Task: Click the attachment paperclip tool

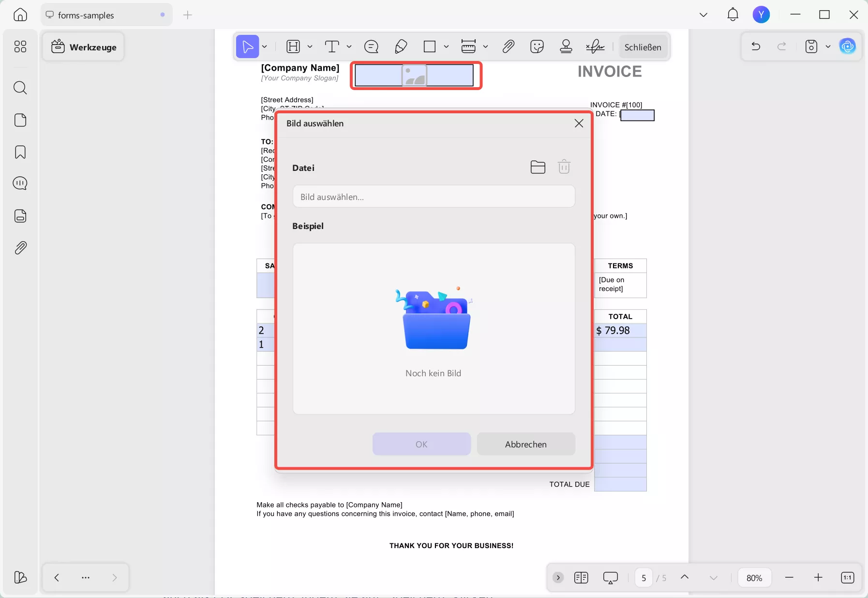Action: click(509, 46)
